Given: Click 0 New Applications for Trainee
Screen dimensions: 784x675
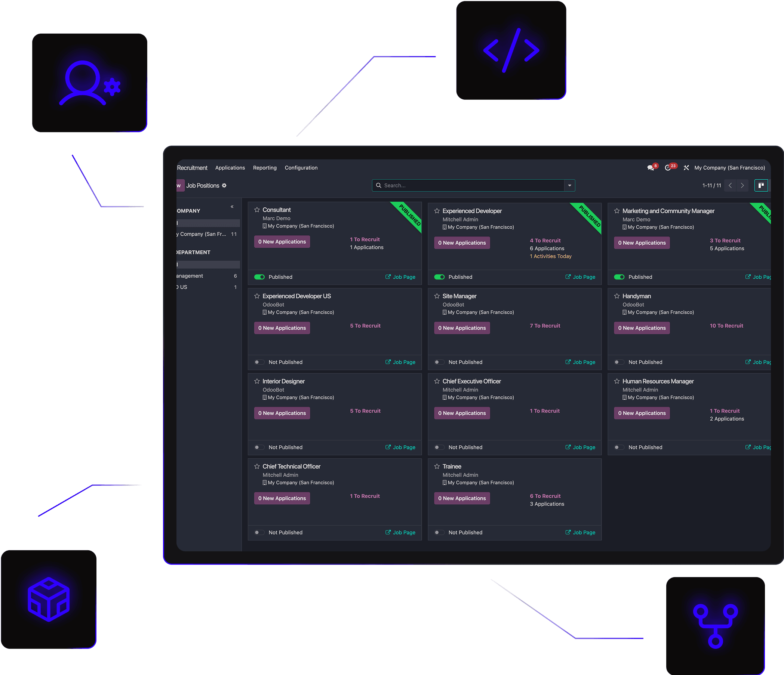Looking at the screenshot, I should pos(462,498).
